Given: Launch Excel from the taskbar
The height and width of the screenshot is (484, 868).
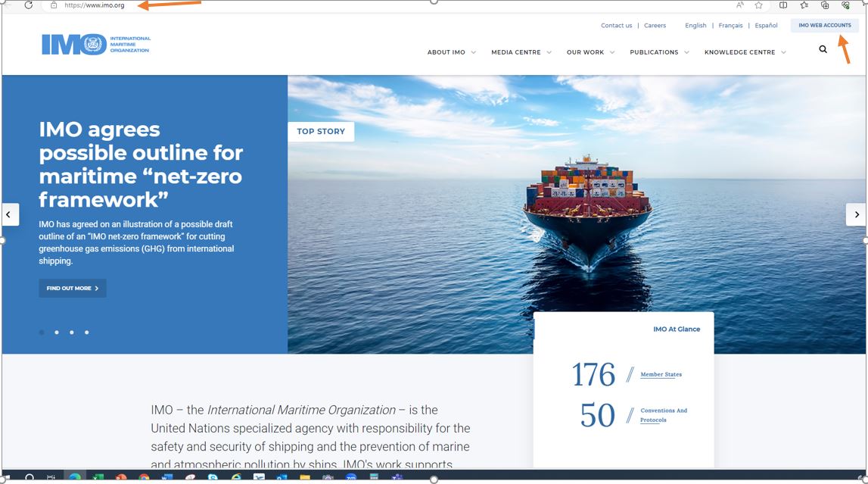Looking at the screenshot, I should 97,477.
